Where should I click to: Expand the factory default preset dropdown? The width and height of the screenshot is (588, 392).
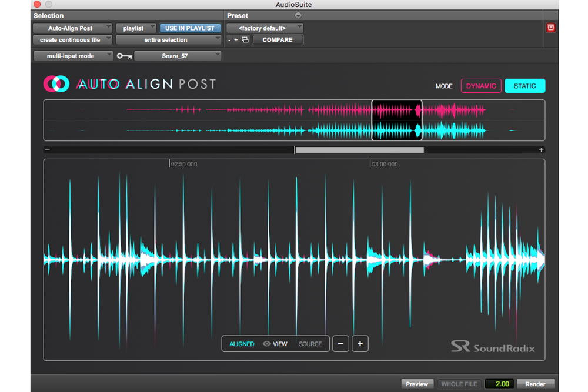pos(265,28)
